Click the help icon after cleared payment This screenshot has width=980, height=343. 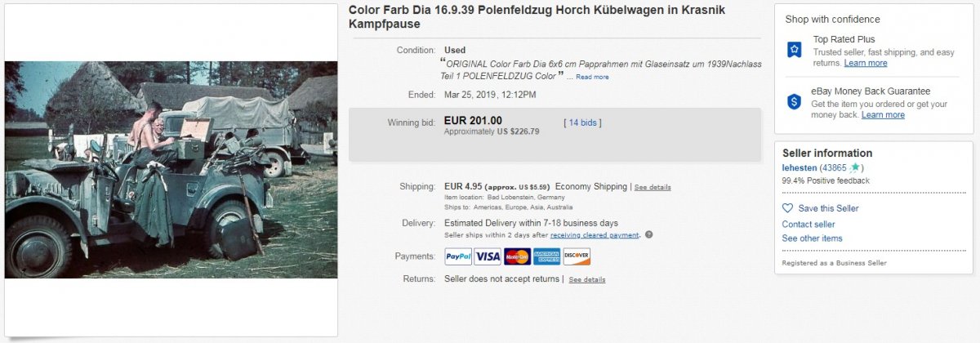tap(648, 235)
